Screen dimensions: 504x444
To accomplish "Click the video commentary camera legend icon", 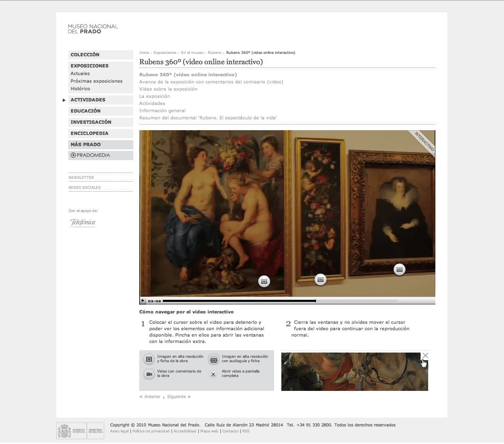I will click(x=149, y=374).
